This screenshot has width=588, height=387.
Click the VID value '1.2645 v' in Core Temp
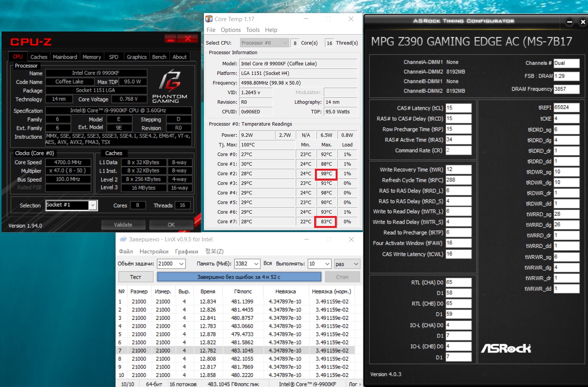pos(256,93)
